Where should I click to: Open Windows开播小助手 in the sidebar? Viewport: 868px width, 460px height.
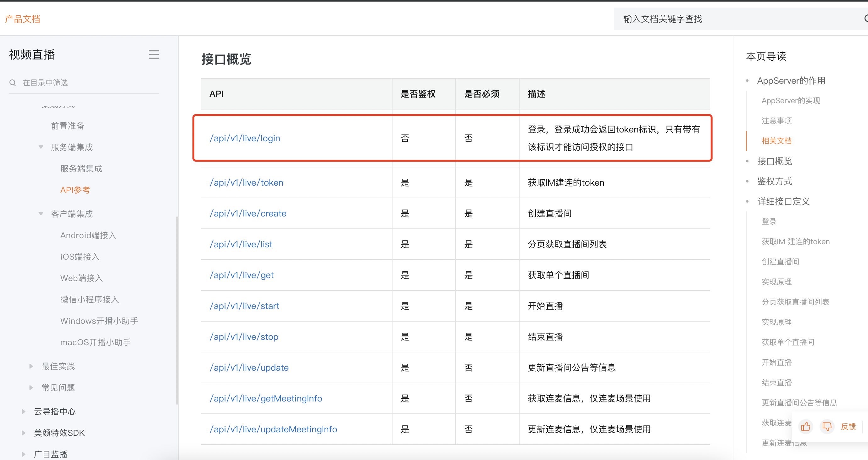point(99,321)
